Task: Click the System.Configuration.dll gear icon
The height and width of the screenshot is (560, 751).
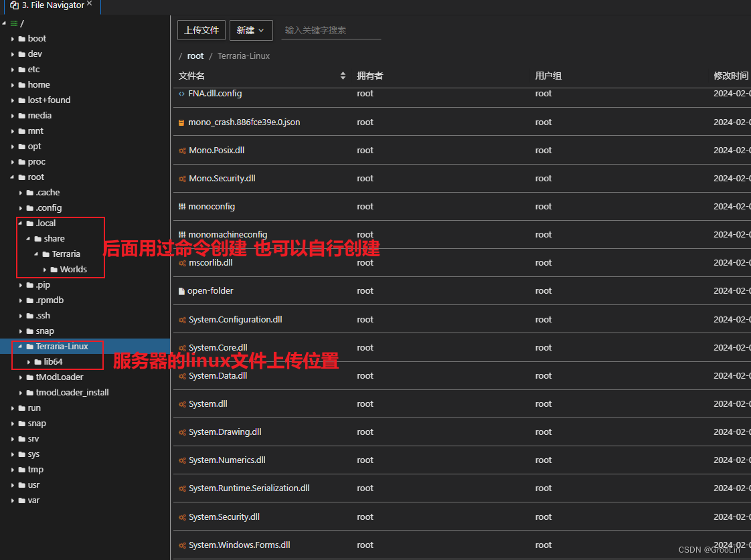Action: click(x=182, y=320)
